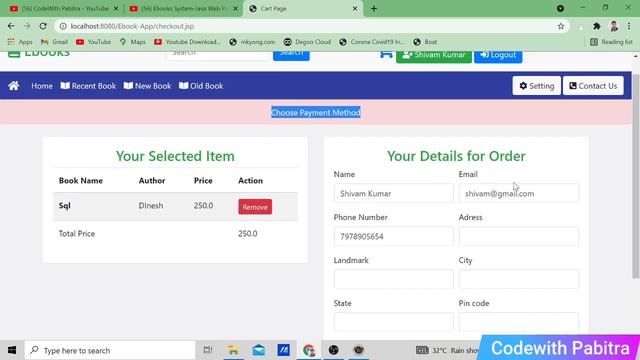This screenshot has height=360, width=640.
Task: Click the Contact Us button
Action: click(593, 86)
